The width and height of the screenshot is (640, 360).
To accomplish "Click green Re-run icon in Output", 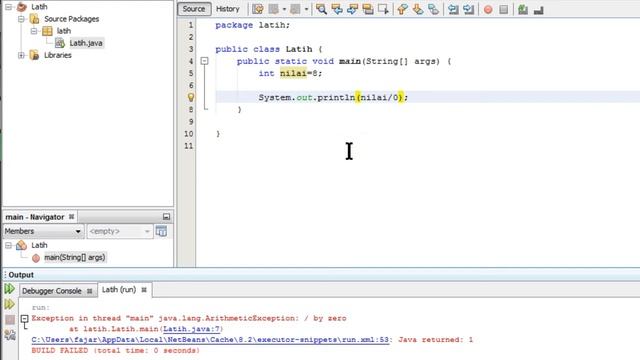I will [x=9, y=289].
